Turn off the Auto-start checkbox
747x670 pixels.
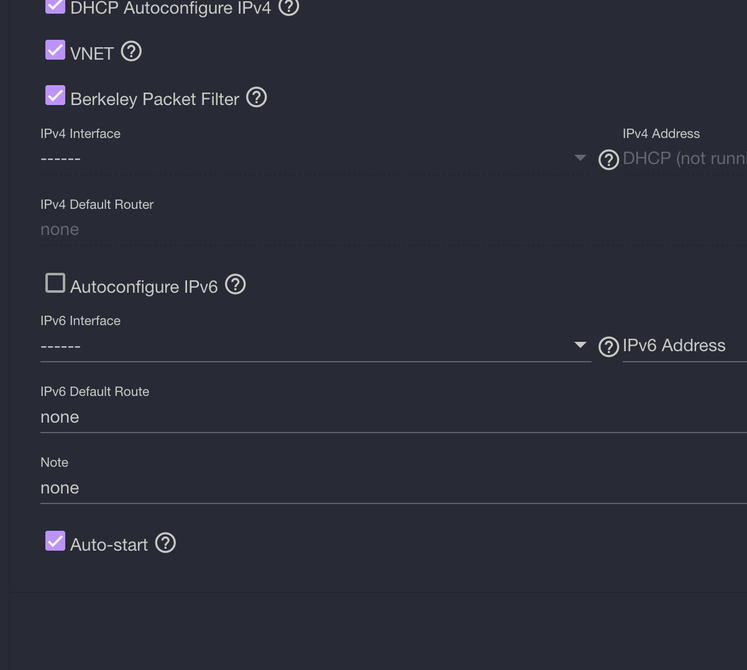(x=55, y=541)
